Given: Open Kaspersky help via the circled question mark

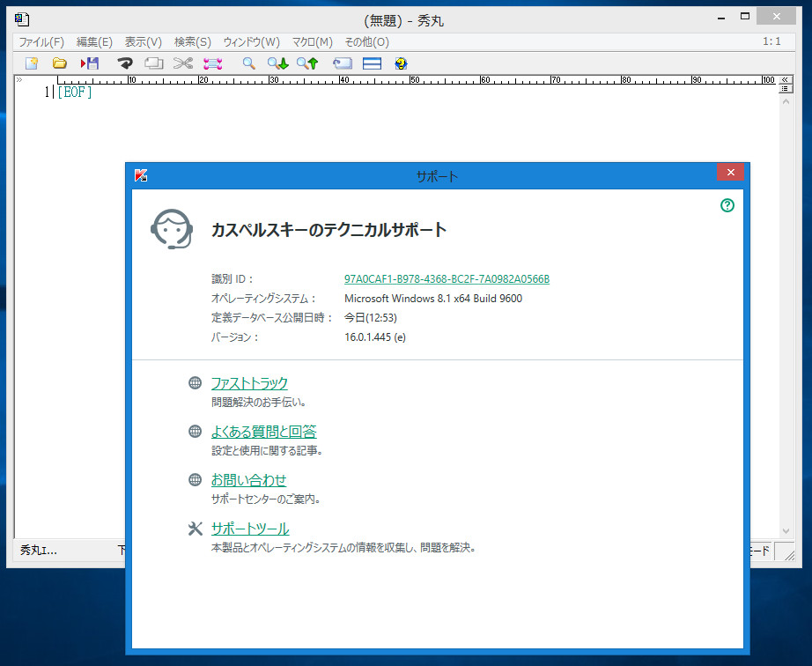Looking at the screenshot, I should pyautogui.click(x=727, y=205).
